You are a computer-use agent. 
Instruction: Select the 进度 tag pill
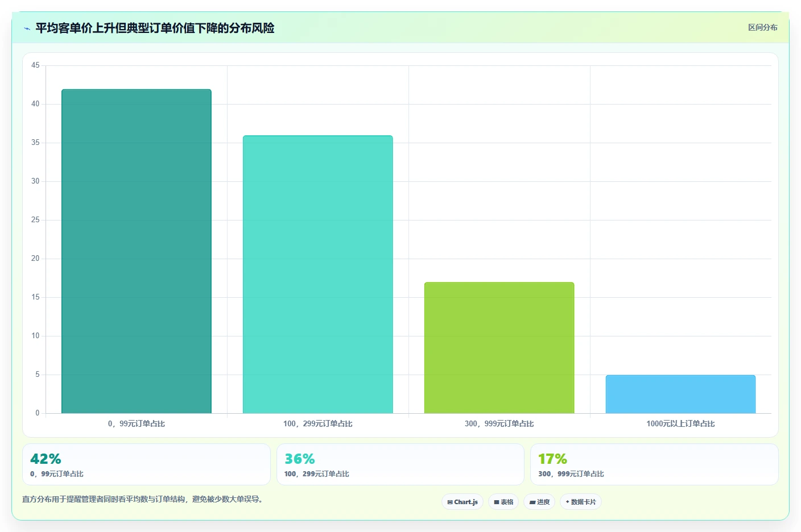(x=539, y=502)
